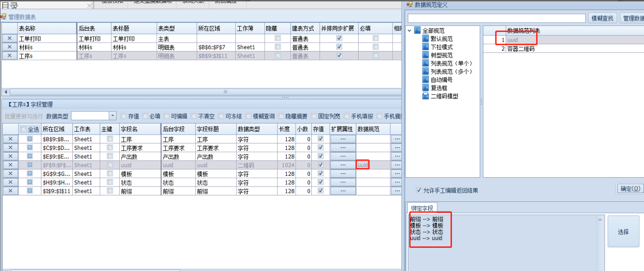The image size is (644, 271).
Task: Click the 自动编号 specification icon
Action: point(426,80)
